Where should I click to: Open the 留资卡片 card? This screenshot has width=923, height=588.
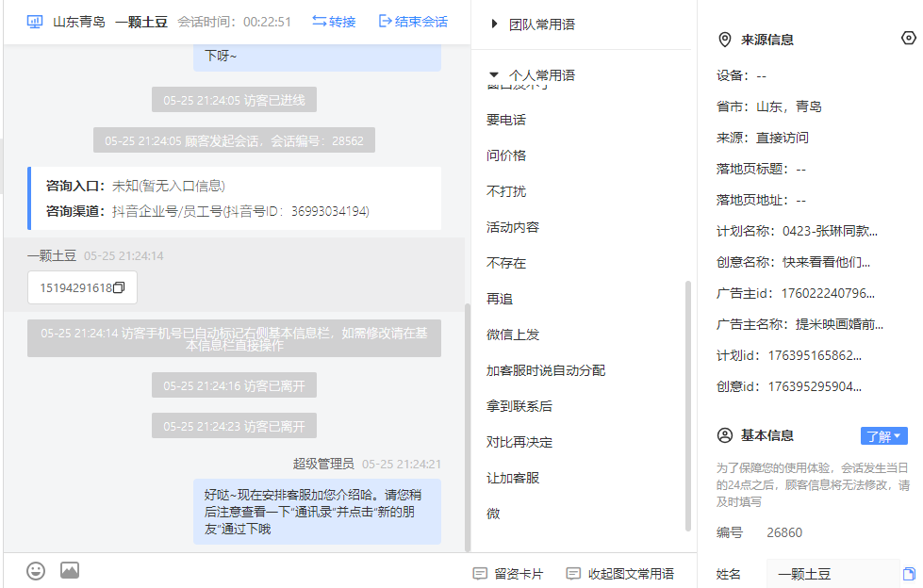pyautogui.click(x=508, y=574)
